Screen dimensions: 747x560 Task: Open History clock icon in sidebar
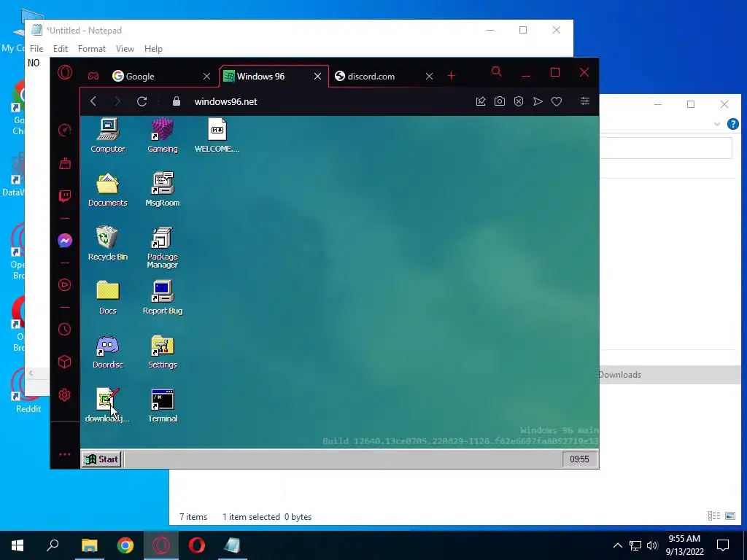pyautogui.click(x=65, y=329)
